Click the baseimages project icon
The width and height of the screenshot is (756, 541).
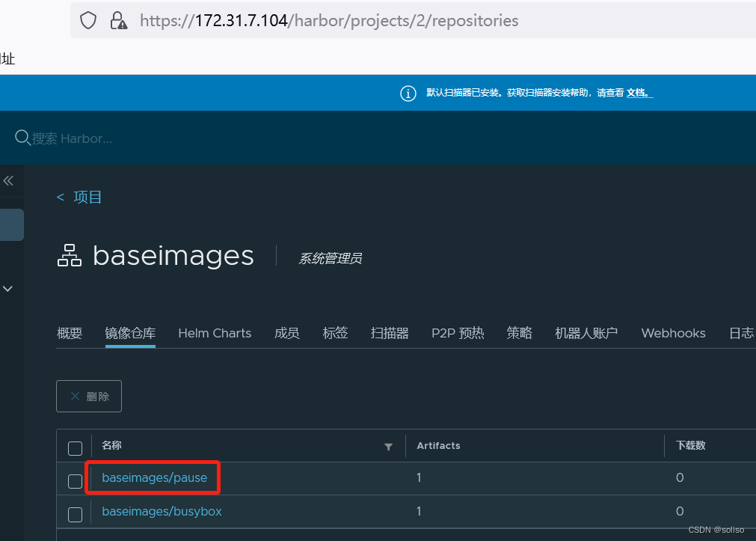tap(69, 254)
